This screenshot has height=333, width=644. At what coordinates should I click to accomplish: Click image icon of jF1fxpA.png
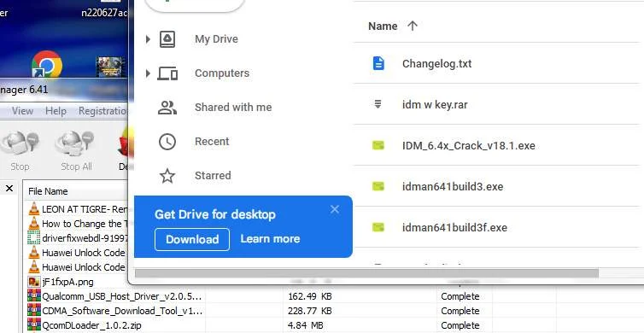33,282
